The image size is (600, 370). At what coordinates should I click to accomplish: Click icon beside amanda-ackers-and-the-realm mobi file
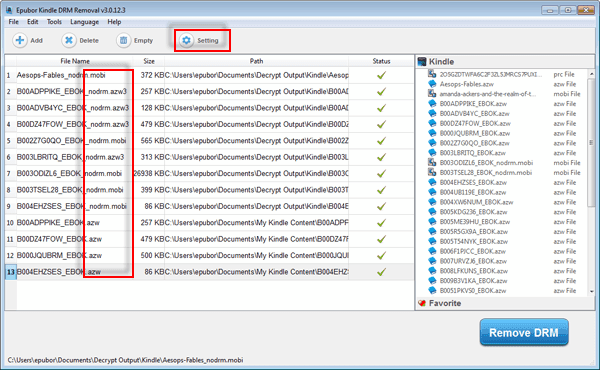[432, 94]
